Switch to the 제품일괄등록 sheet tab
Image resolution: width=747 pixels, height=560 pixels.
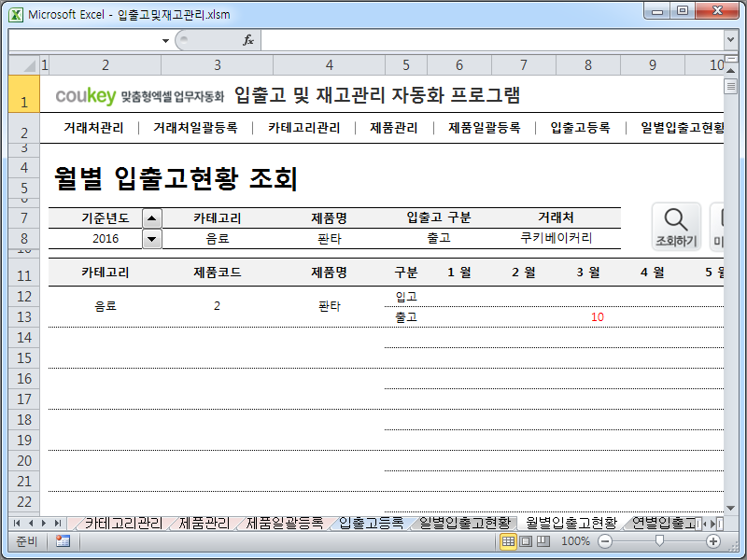point(285,524)
